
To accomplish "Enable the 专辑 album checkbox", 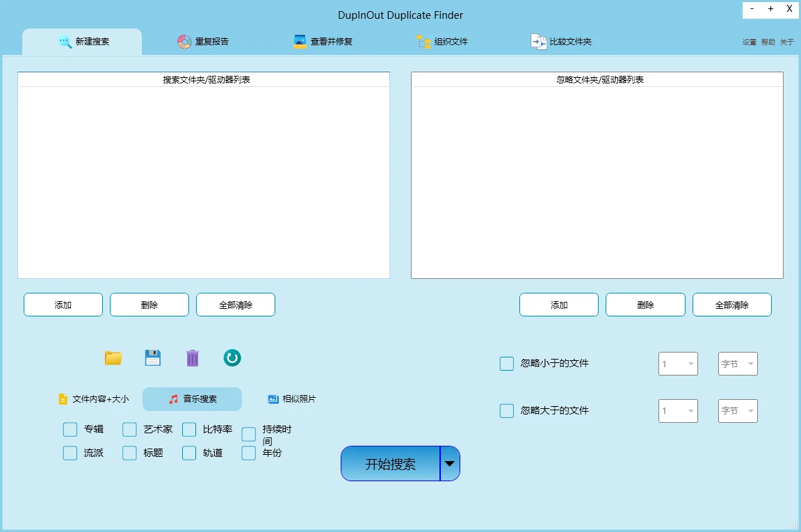I will tap(70, 429).
